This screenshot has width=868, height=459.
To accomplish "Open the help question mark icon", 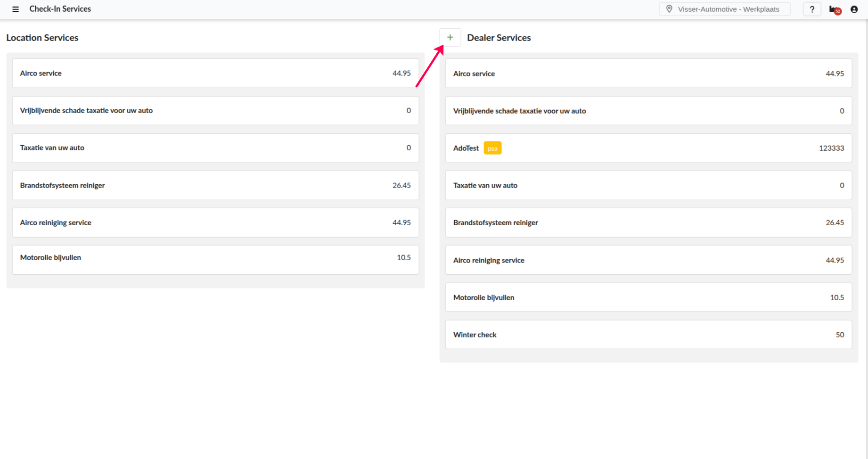I will (x=811, y=9).
